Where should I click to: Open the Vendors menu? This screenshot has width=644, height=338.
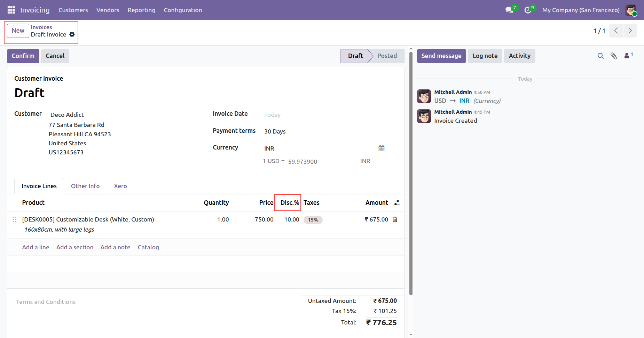pyautogui.click(x=108, y=10)
